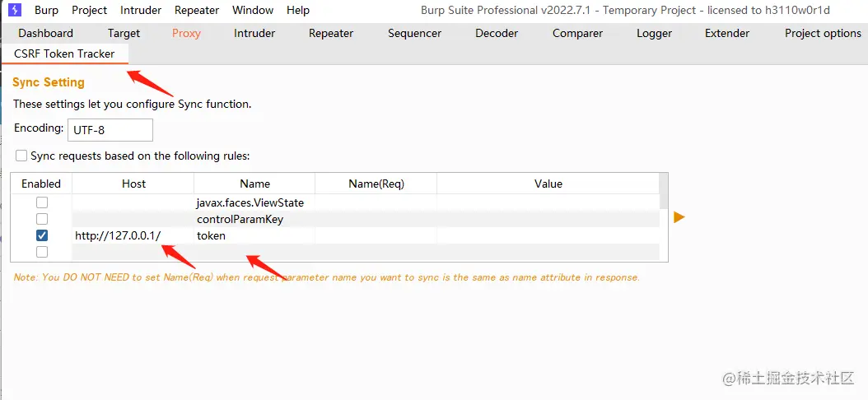Viewport: 868px width, 400px height.
Task: Switch to the Dashboard tab
Action: pos(45,33)
